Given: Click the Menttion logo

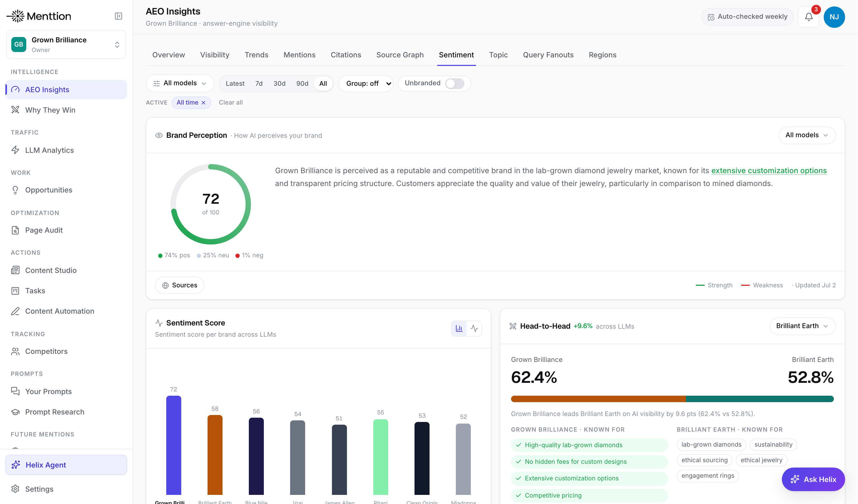Looking at the screenshot, I should coord(39,16).
